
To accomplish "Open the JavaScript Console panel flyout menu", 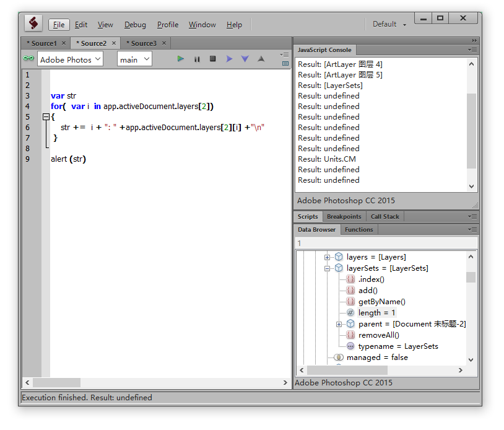I will (472, 50).
